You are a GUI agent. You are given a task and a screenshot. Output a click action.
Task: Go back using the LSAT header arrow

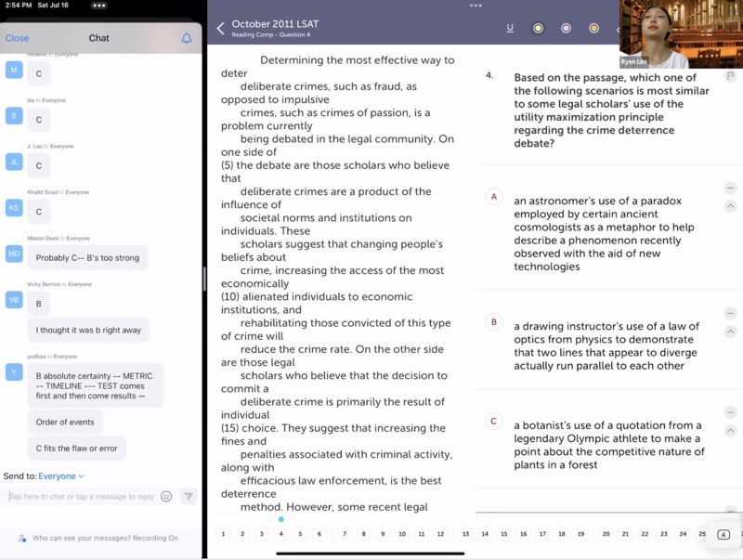pos(220,28)
